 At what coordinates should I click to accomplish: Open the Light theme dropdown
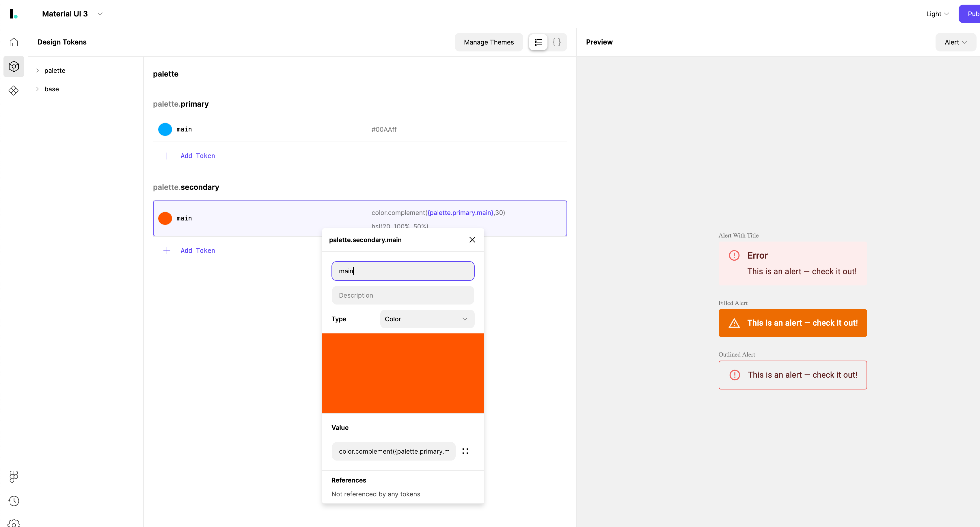click(937, 14)
